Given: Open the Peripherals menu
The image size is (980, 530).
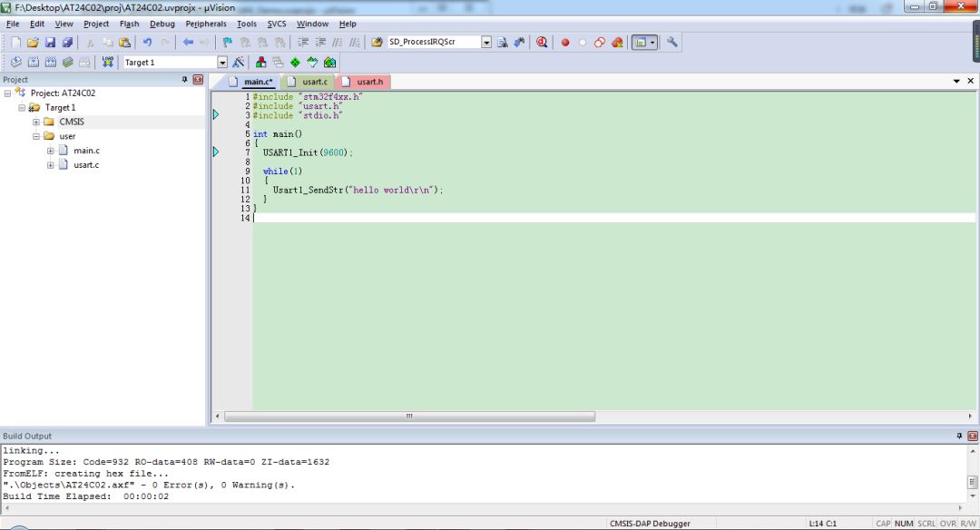Looking at the screenshot, I should (206, 24).
